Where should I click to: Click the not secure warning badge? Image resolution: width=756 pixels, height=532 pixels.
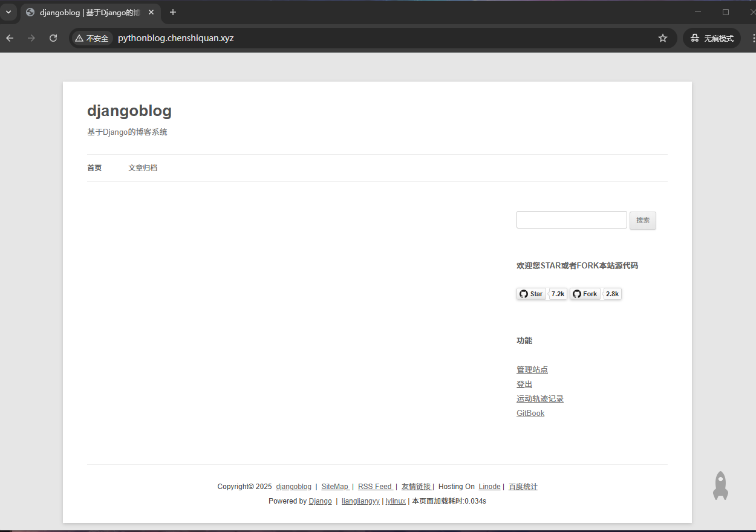[93, 38]
